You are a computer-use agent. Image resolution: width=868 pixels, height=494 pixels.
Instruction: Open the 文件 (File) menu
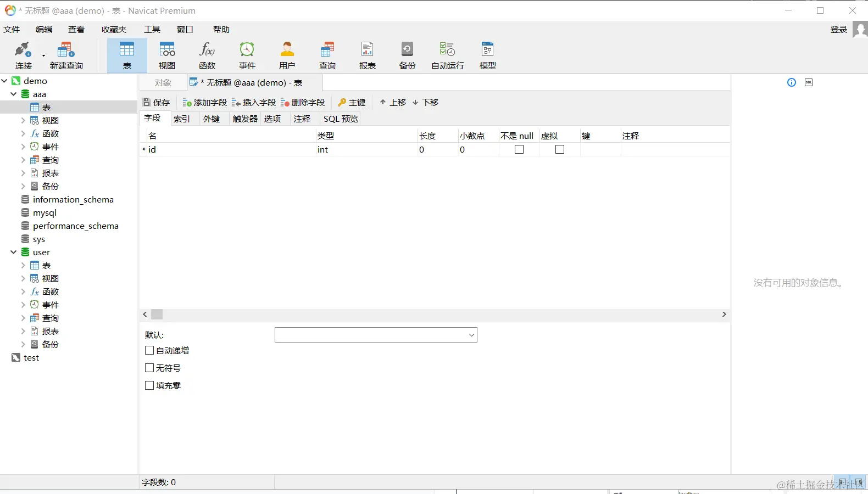coord(12,29)
